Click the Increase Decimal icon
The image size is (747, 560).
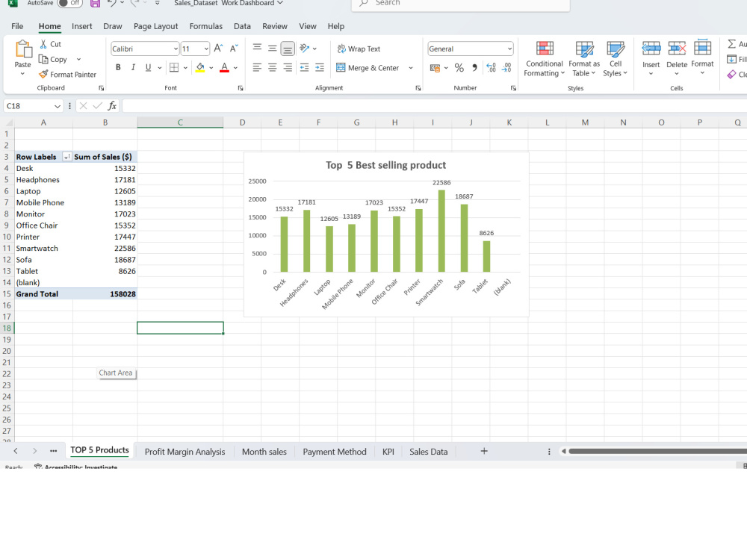pos(492,68)
